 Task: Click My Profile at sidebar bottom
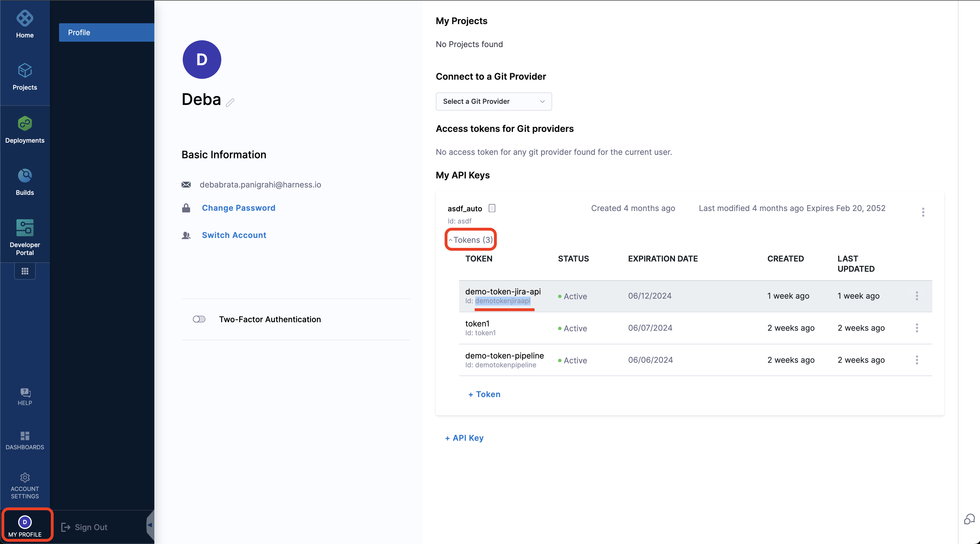click(x=25, y=526)
